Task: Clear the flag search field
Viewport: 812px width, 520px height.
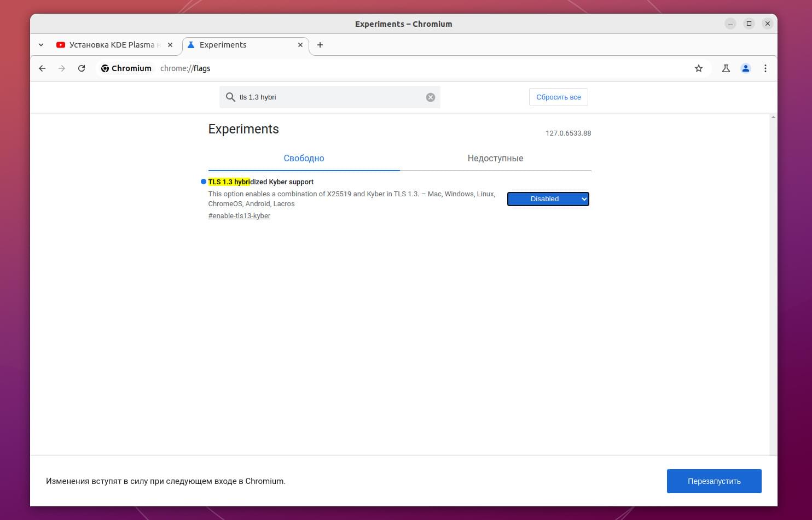Action: coord(431,97)
